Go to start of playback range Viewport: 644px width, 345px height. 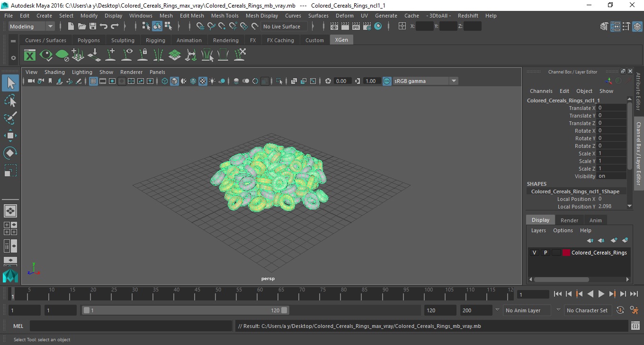pos(558,294)
